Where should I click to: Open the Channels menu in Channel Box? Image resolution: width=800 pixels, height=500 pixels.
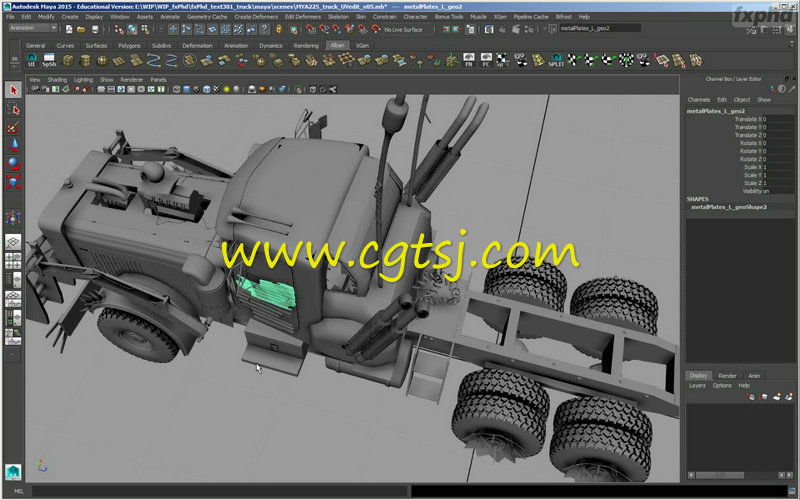(698, 99)
